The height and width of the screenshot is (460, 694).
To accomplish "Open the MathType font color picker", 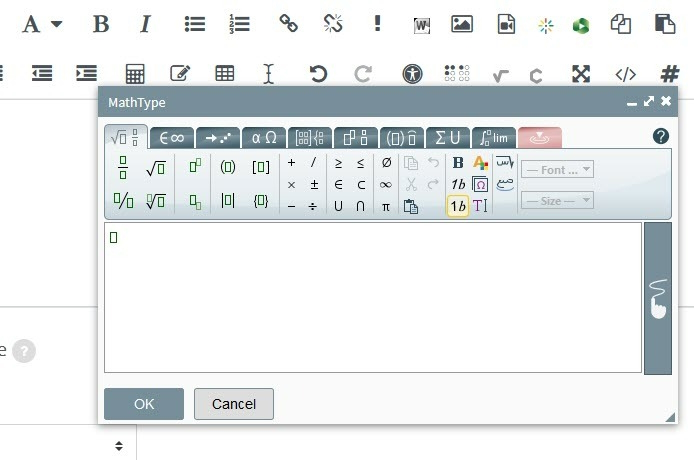I will tap(480, 162).
